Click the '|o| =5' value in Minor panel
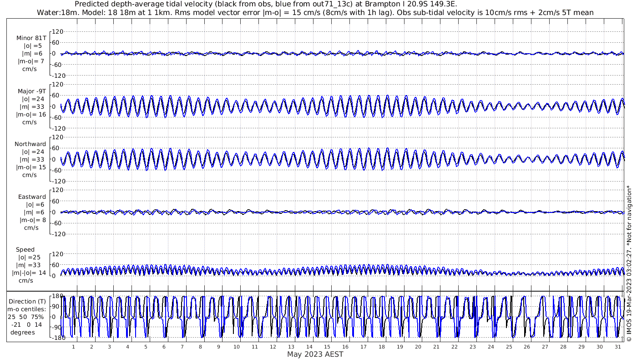This screenshot has height=364, width=637. pos(33,46)
